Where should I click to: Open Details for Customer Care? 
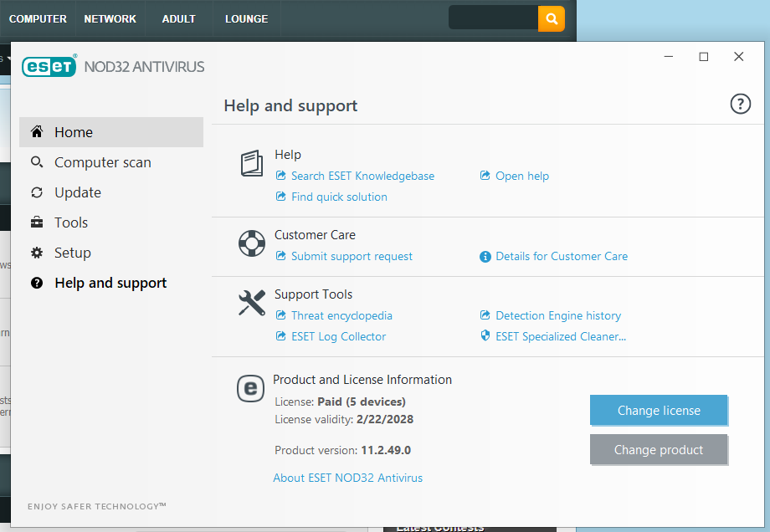pos(562,256)
